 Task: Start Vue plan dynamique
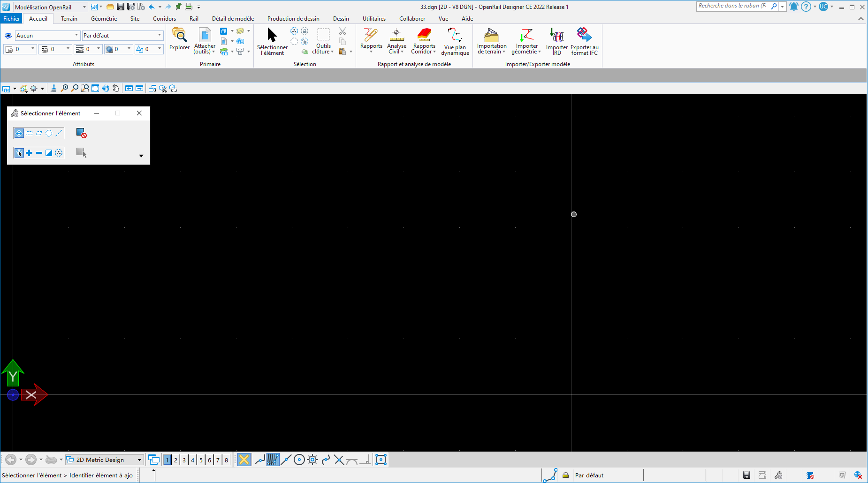click(455, 42)
